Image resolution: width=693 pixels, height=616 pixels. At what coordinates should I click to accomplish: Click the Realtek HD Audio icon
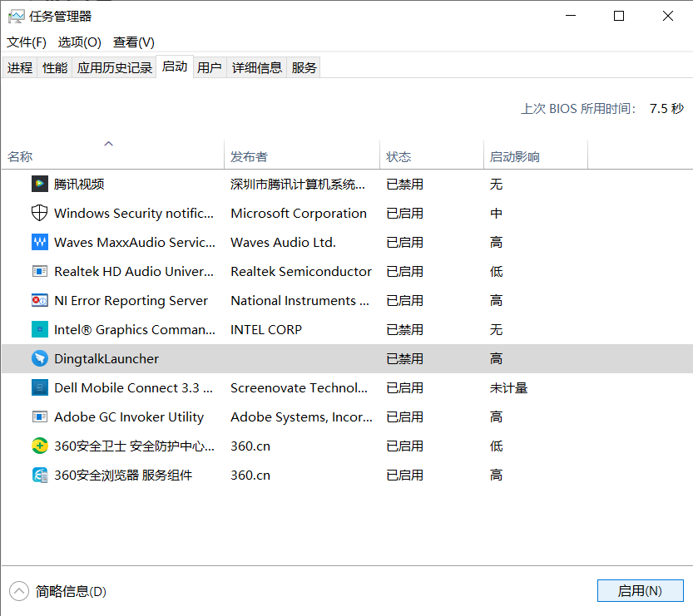40,271
